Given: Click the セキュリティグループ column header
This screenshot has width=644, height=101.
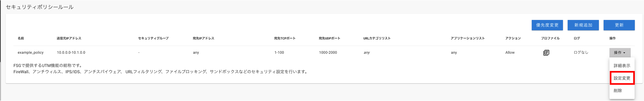Looking at the screenshot, I should click(x=153, y=38).
